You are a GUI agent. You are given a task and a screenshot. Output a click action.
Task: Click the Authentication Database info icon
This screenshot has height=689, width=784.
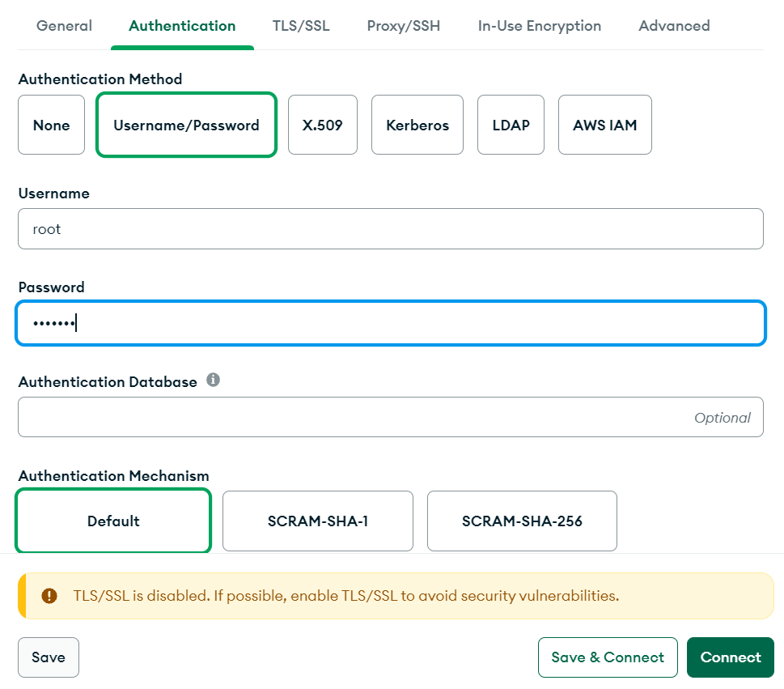coord(213,381)
